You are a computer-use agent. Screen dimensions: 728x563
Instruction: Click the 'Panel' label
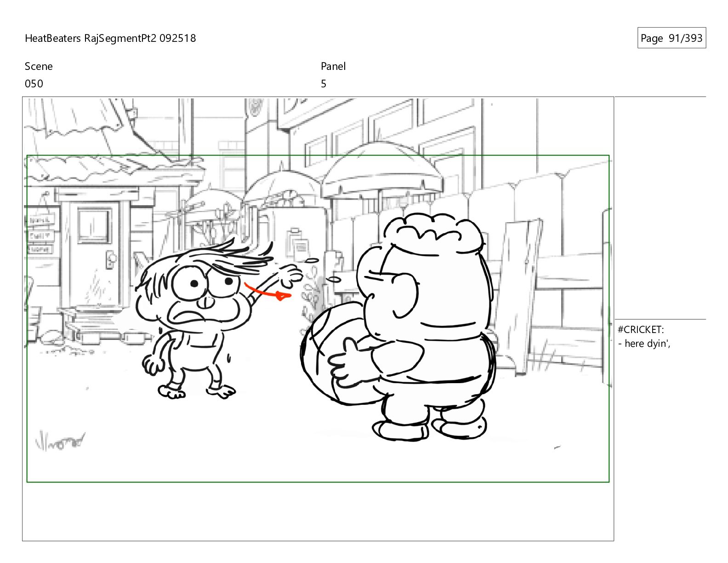[x=333, y=66]
